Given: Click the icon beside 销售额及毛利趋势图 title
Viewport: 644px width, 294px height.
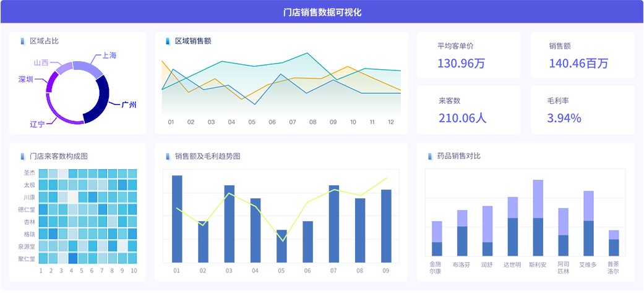Looking at the screenshot, I should pos(167,156).
